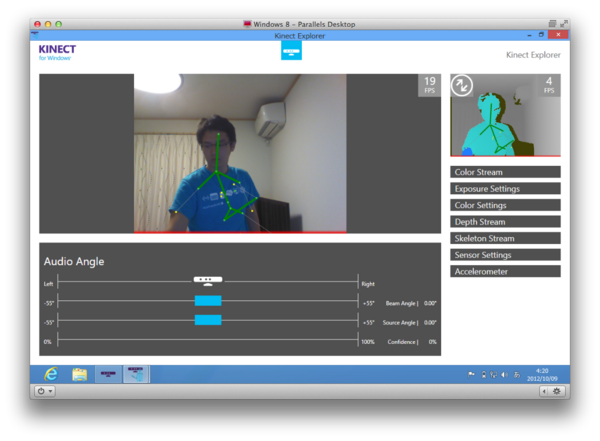Click the 4 FPS indicator

coord(549,85)
